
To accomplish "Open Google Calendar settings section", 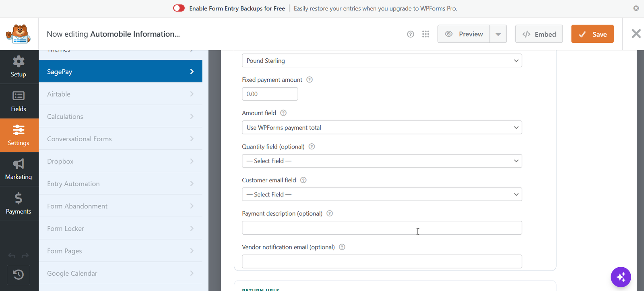I will pos(120,273).
